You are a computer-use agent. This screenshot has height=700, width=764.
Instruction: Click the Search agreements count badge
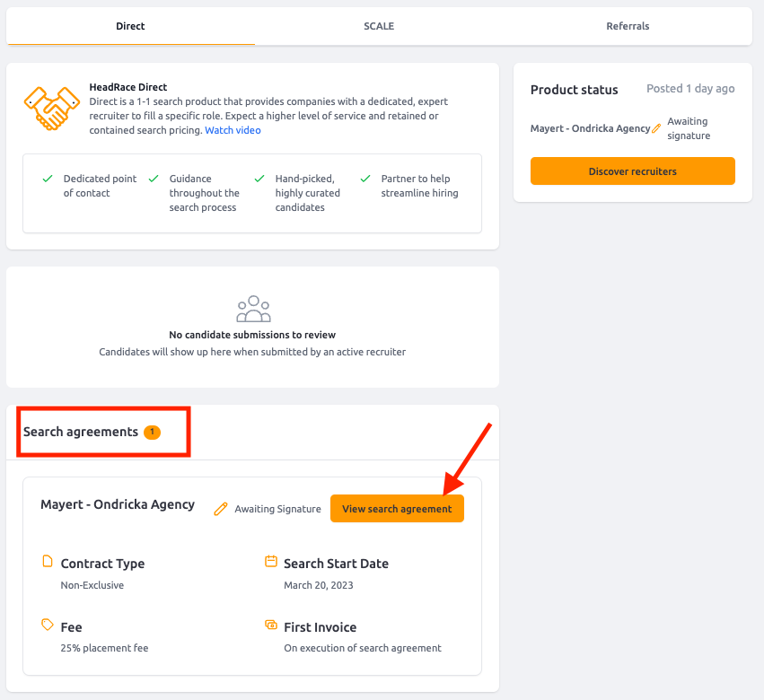click(152, 432)
